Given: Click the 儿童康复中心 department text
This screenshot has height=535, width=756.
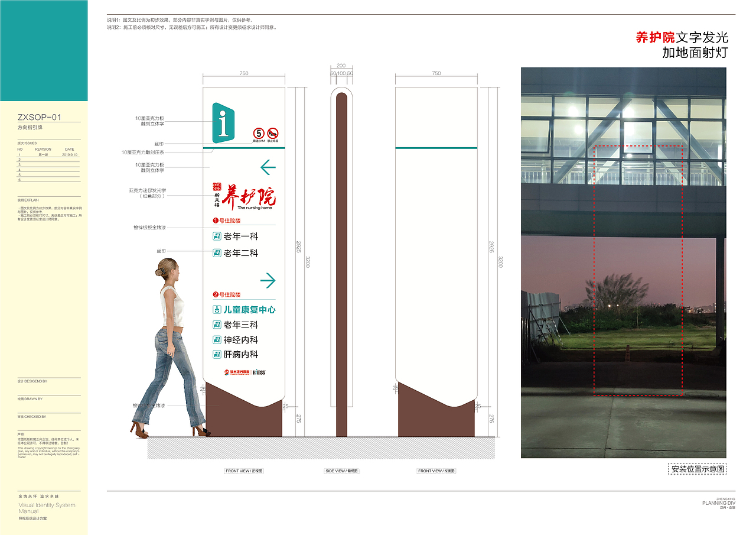Looking at the screenshot, I should pos(249,309).
